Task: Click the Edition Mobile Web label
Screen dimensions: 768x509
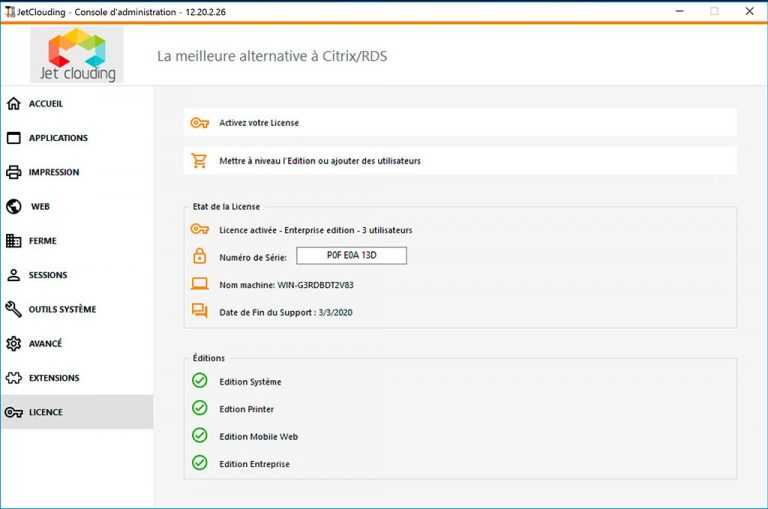Action: pos(259,436)
